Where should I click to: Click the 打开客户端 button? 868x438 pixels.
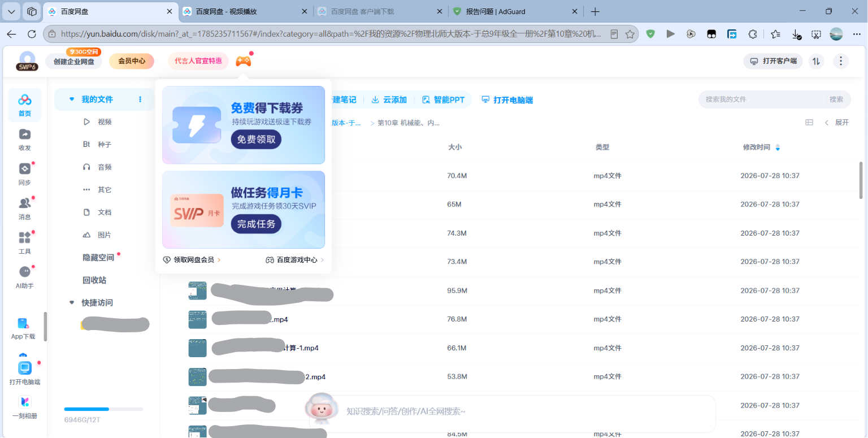pos(773,61)
